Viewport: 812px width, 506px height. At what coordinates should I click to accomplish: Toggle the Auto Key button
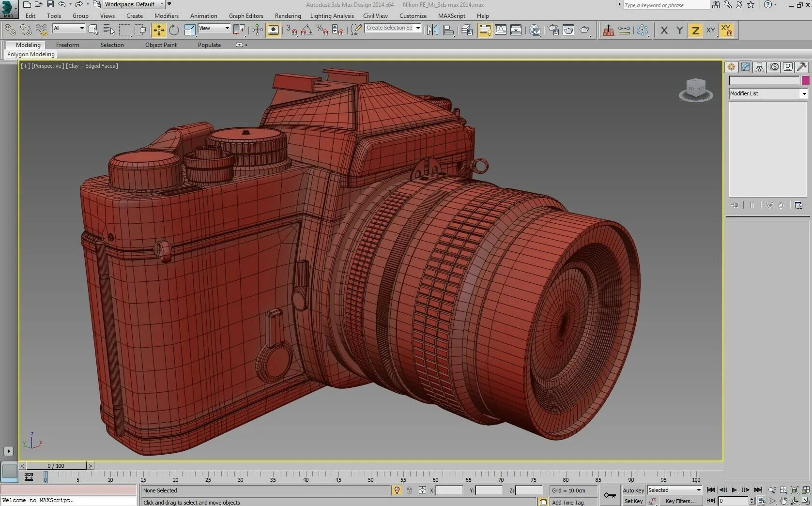(633, 491)
